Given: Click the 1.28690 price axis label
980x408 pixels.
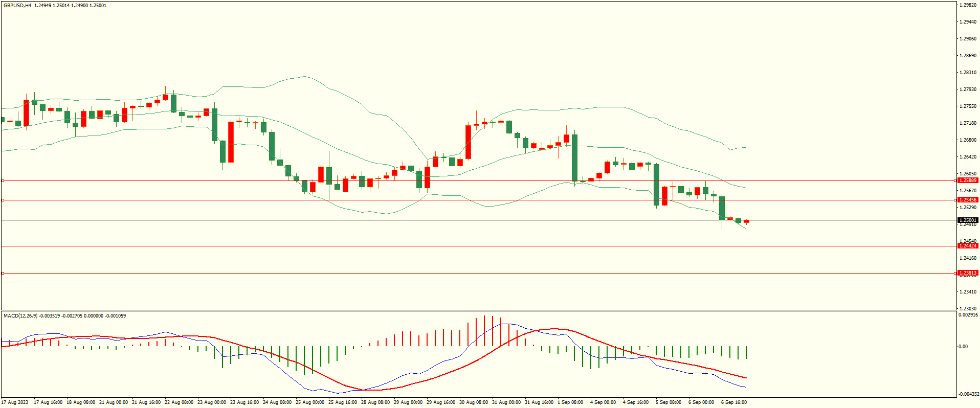Looking at the screenshot, I should [968, 55].
